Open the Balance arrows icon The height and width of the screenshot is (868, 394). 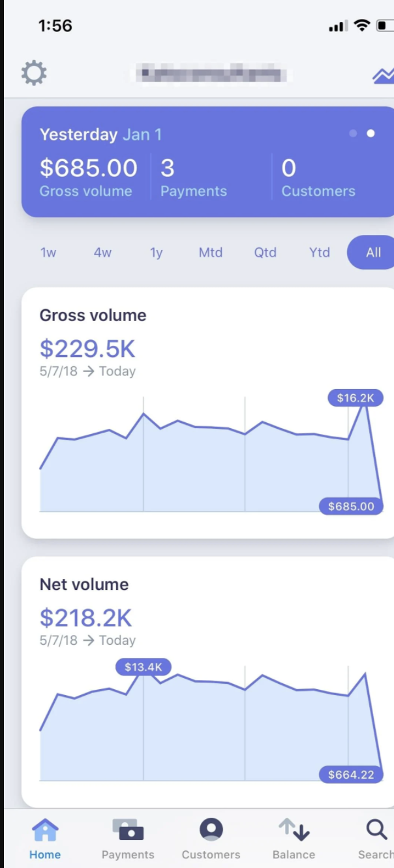pos(294,831)
